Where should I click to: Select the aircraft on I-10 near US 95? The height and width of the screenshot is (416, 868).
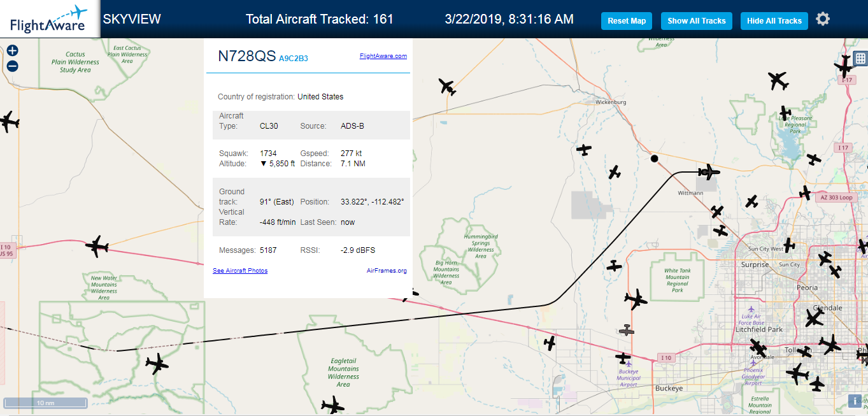tap(97, 246)
